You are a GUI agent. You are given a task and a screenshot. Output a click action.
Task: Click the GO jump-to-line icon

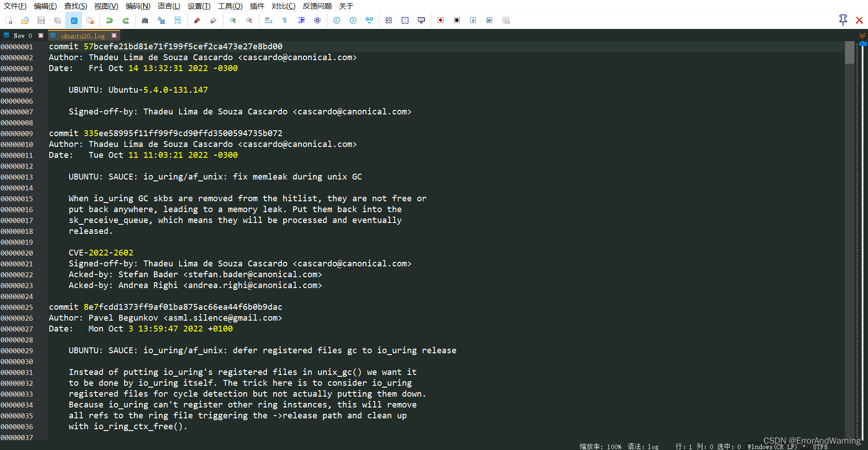pos(369,20)
